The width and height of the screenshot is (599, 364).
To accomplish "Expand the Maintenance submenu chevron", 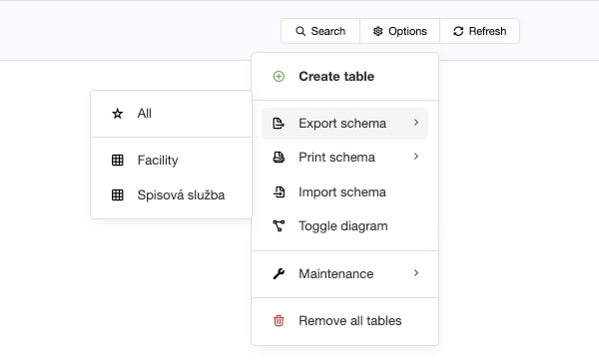I will (416, 273).
